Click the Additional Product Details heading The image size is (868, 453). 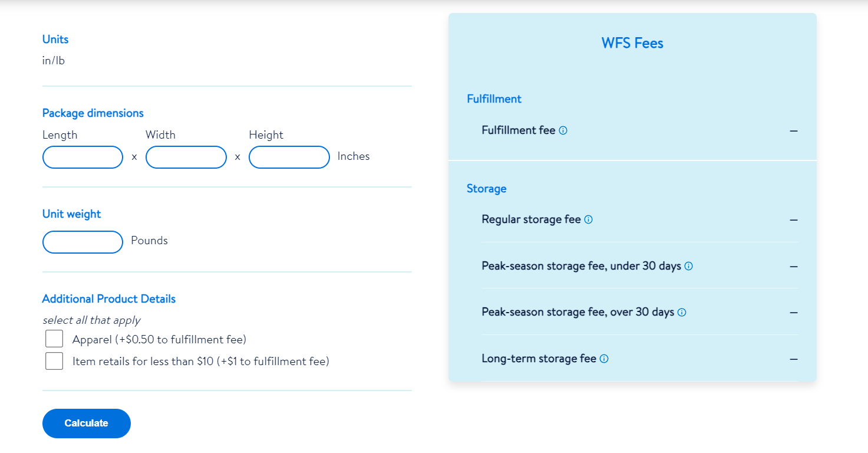point(108,298)
